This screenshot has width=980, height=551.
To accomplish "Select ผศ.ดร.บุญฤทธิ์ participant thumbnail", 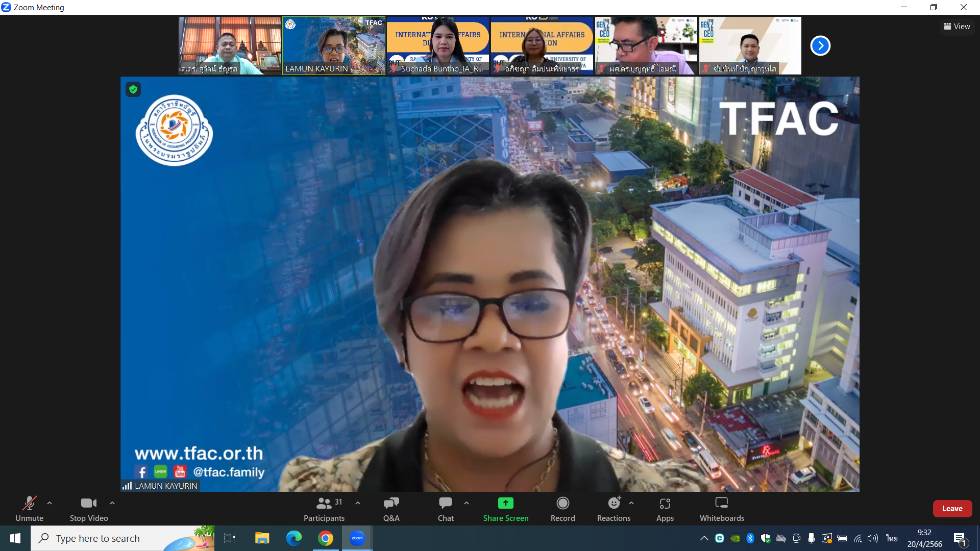I will [x=646, y=46].
